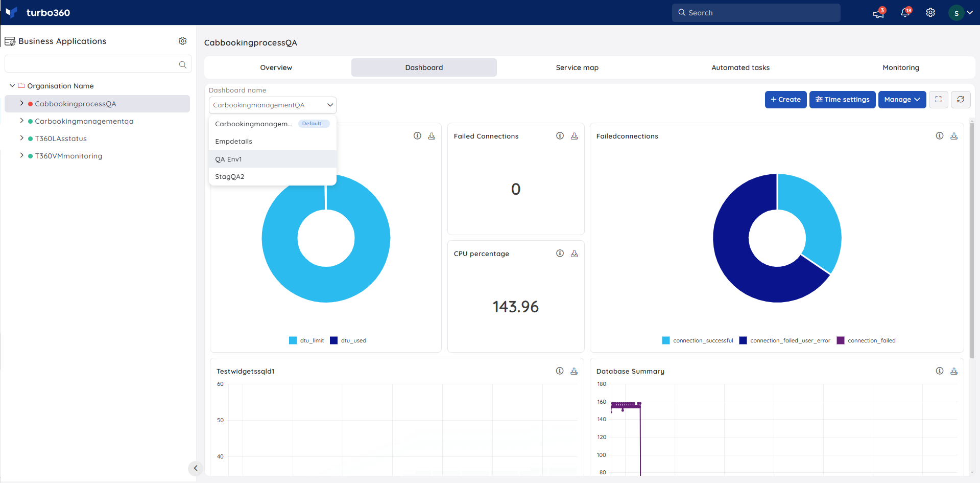
Task: Expand the T360LAsstatus tree node
Action: pos(21,138)
